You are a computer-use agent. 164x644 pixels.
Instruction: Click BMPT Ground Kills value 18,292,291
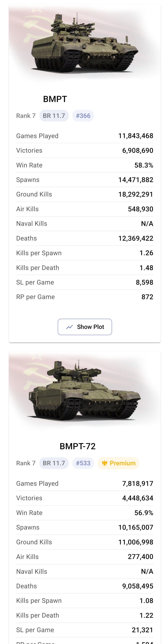[136, 195]
